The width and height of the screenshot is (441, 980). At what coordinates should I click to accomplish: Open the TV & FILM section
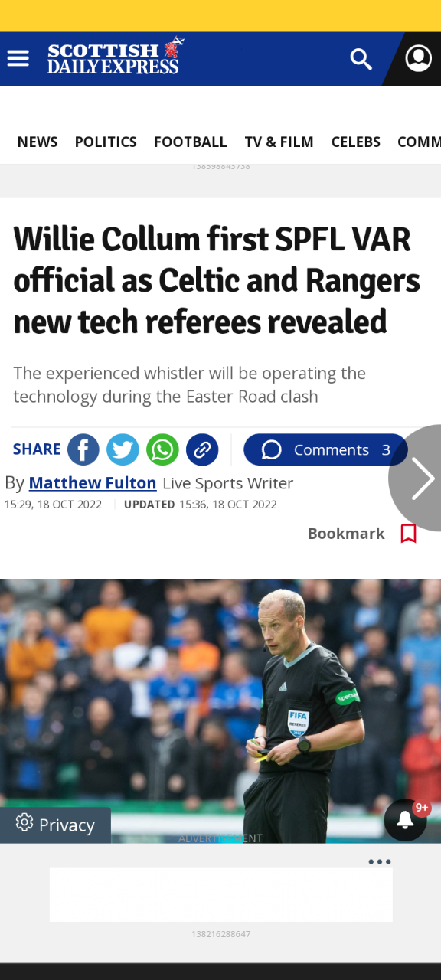pyautogui.click(x=279, y=142)
